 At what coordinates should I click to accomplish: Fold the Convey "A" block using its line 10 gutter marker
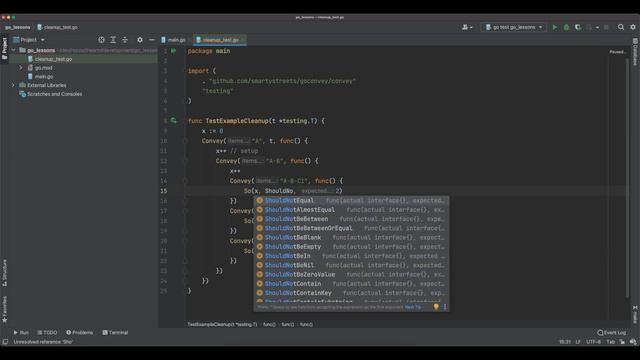click(185, 141)
